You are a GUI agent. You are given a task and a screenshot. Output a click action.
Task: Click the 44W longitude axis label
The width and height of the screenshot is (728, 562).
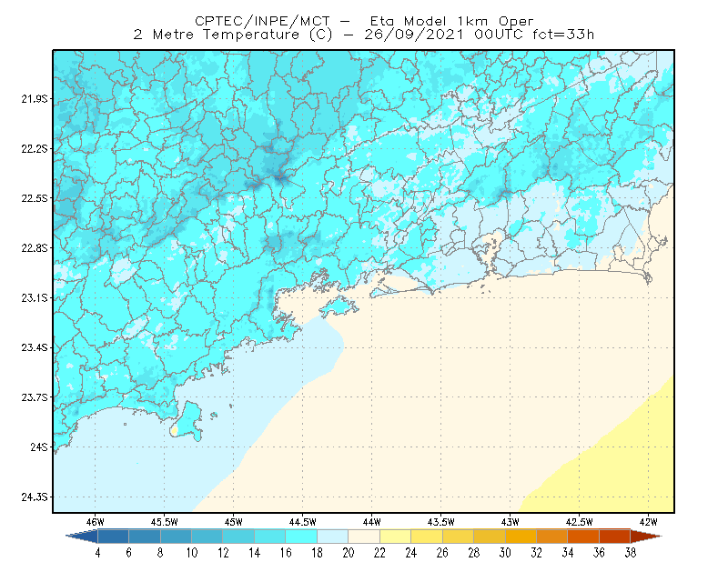pos(372,522)
